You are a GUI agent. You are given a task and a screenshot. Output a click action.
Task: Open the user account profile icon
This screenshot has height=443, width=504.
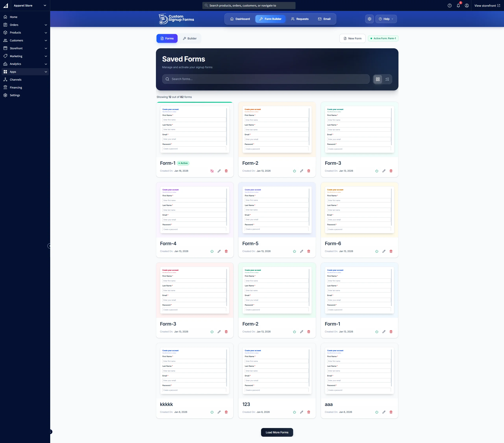point(467,6)
